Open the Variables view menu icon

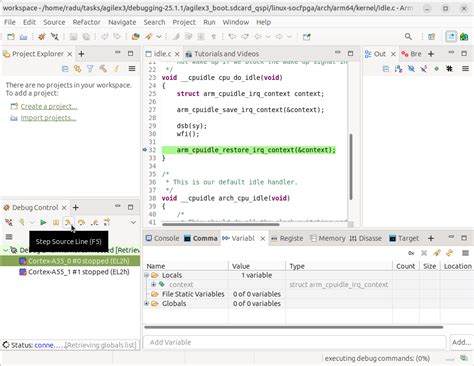(466, 253)
